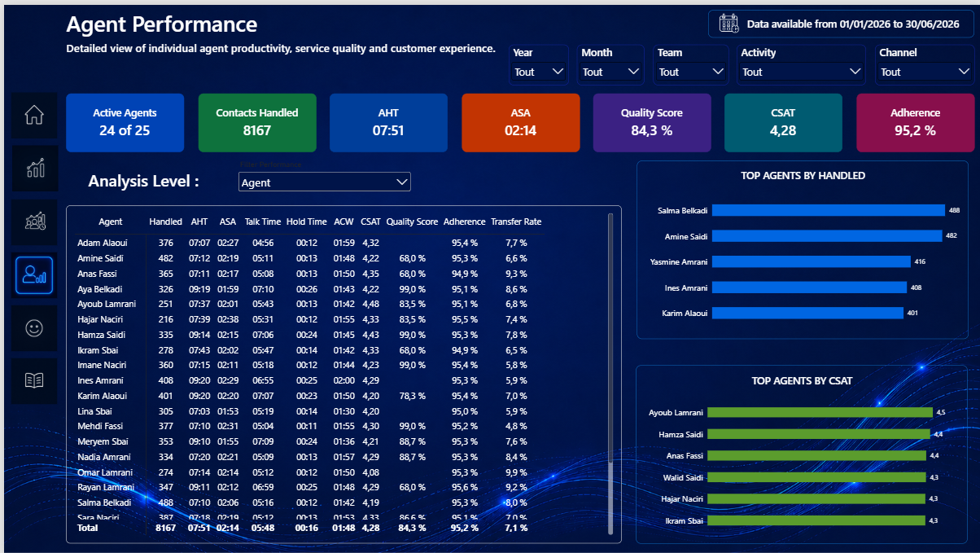Click Ayoub Lamrani bar in CSAT chart

click(x=820, y=412)
